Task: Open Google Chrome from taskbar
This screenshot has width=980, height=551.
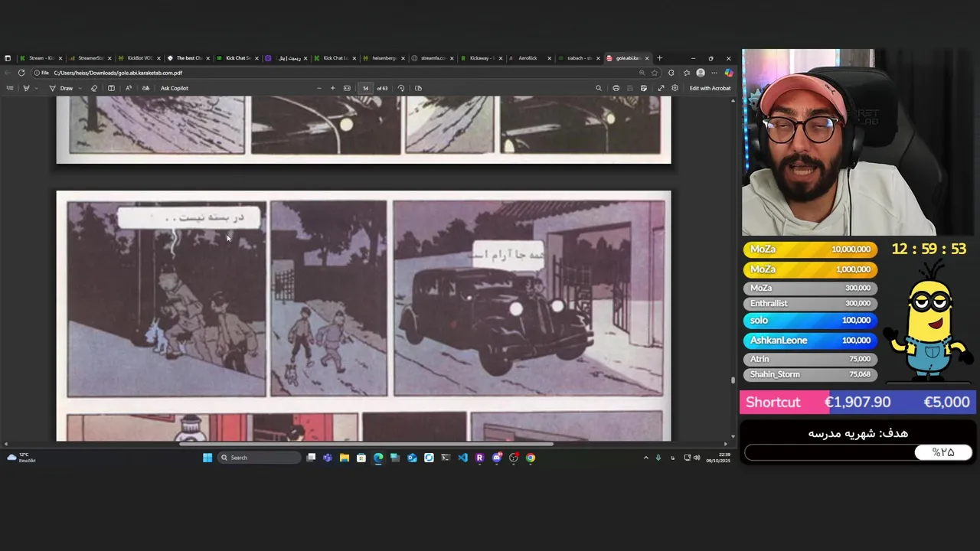Action: pos(531,458)
